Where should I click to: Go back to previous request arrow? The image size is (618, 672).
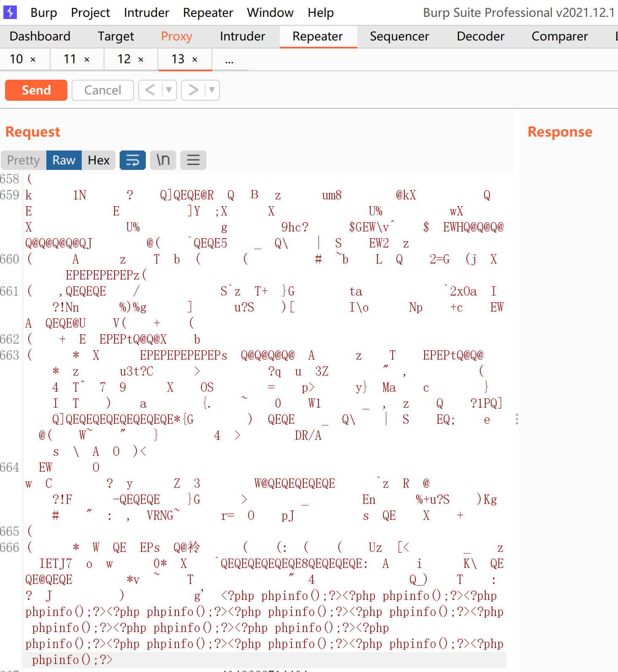150,90
